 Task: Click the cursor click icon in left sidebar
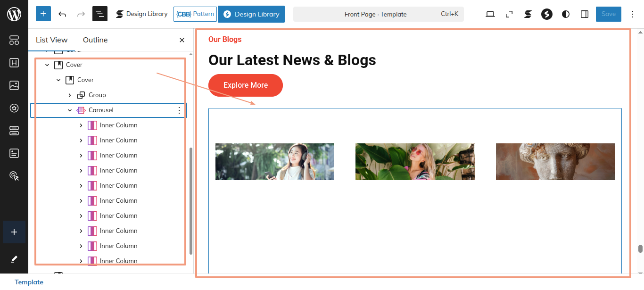(14, 176)
